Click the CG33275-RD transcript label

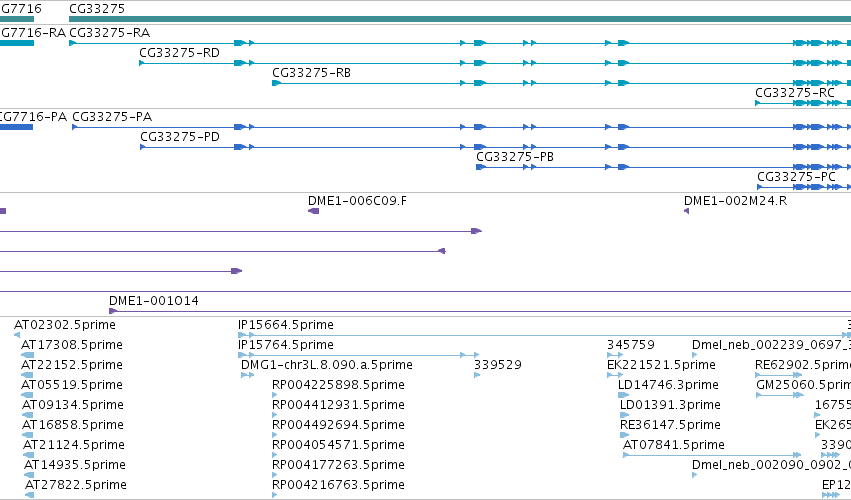tap(180, 53)
